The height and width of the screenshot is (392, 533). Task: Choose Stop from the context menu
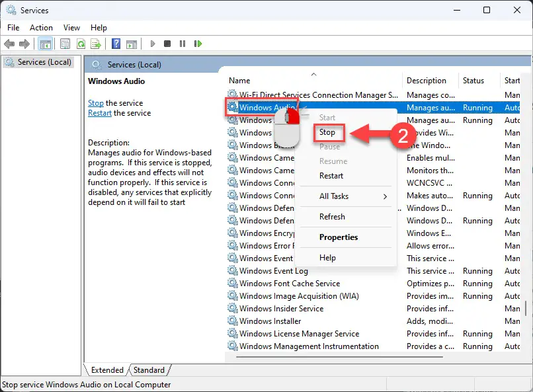(x=328, y=132)
